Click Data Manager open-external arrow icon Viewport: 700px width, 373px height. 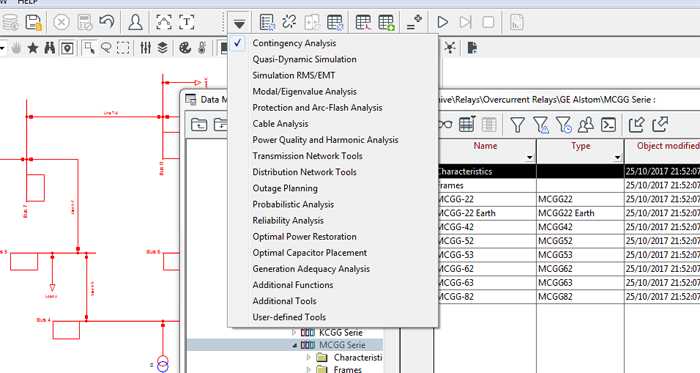point(660,124)
